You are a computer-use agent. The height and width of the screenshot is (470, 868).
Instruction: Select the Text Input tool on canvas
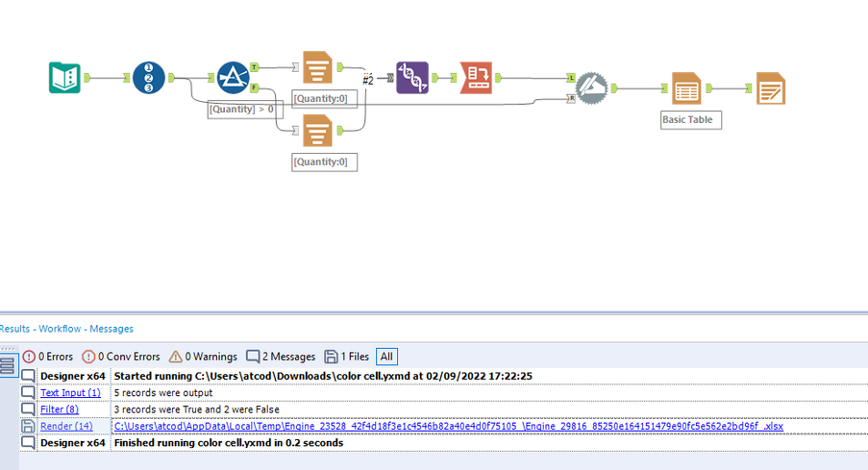pyautogui.click(x=64, y=78)
